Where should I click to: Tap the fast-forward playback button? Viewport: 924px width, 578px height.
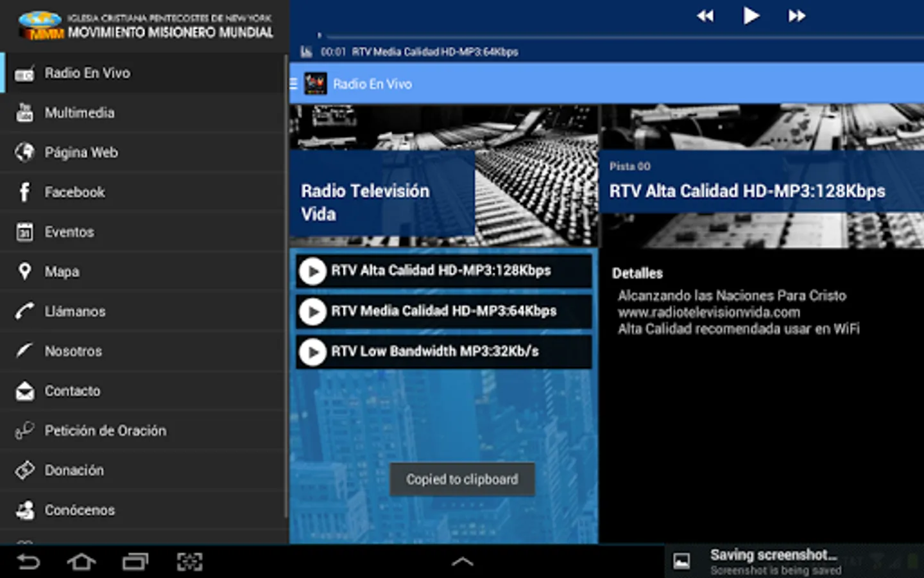coord(797,16)
